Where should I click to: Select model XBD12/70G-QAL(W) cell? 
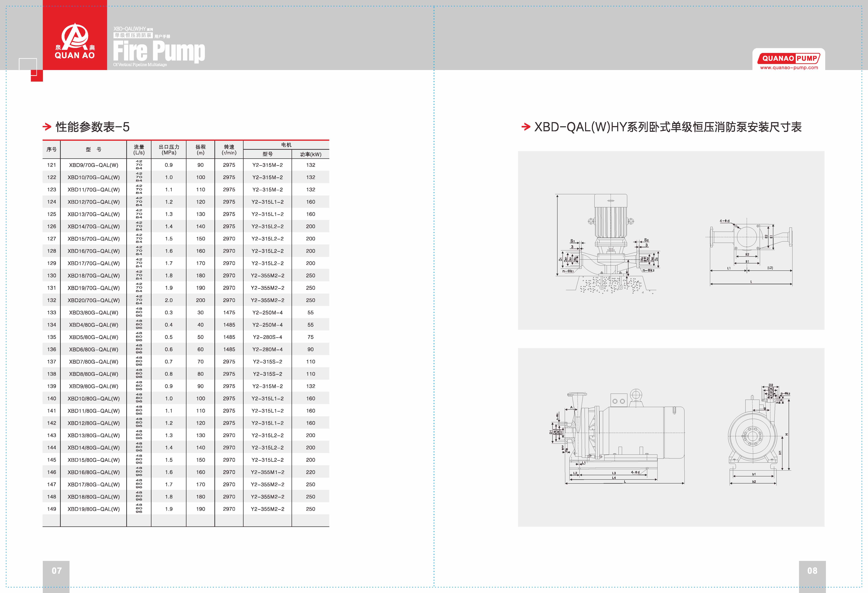93,202
